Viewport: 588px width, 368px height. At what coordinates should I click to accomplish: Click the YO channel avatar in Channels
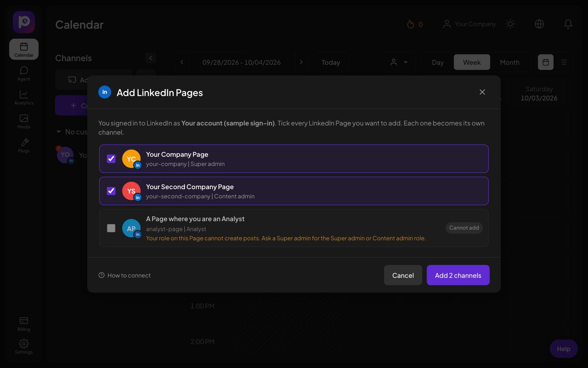(65, 155)
